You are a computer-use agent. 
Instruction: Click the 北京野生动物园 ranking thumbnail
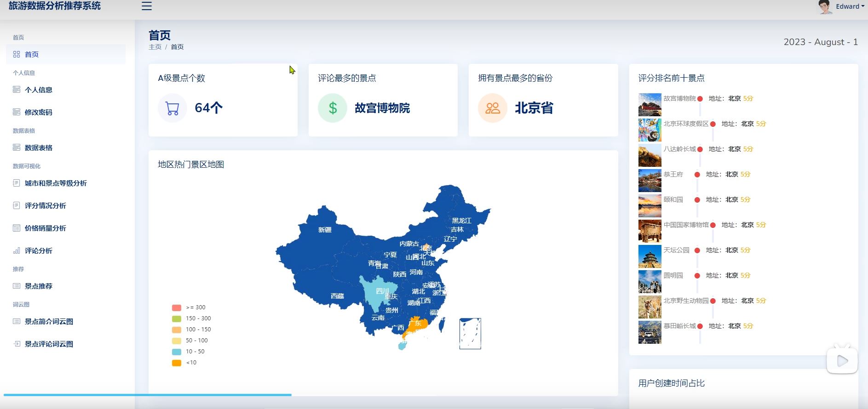[650, 307]
